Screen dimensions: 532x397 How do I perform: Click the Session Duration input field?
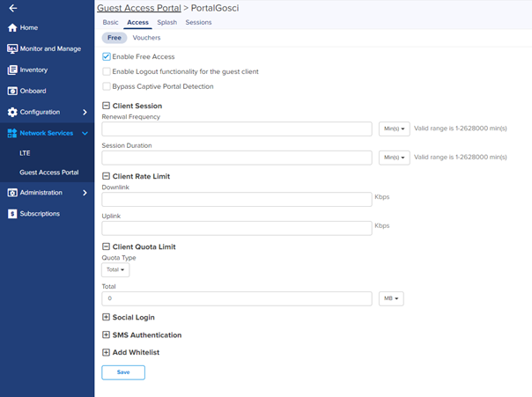237,158
